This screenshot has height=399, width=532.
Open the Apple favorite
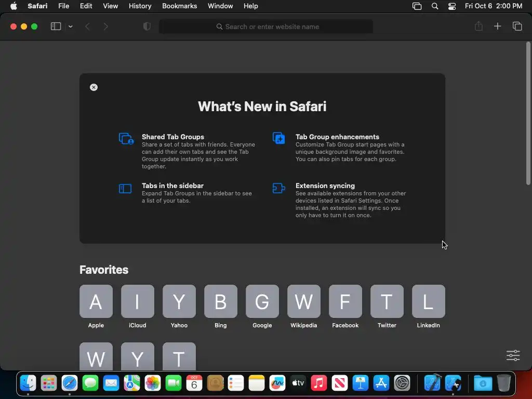tap(96, 307)
